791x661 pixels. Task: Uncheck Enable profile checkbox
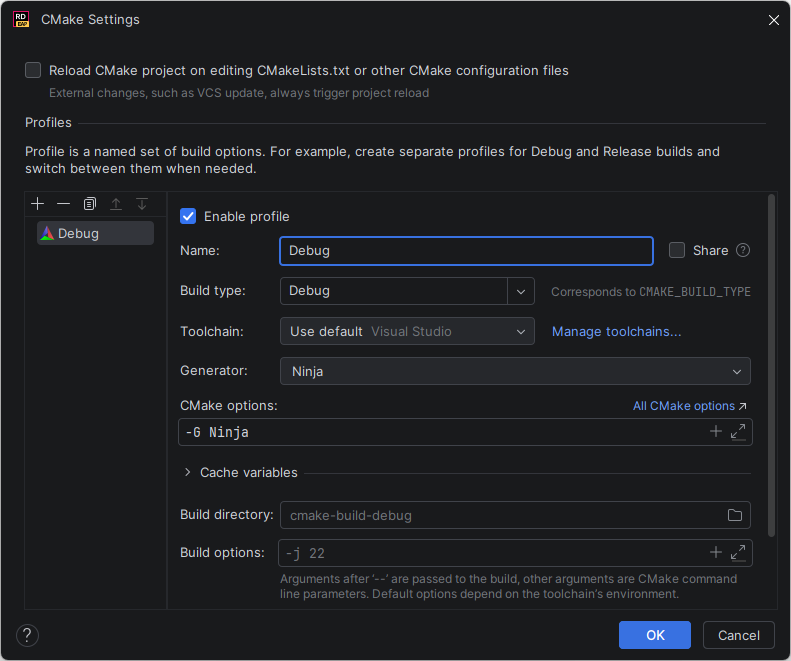[188, 216]
